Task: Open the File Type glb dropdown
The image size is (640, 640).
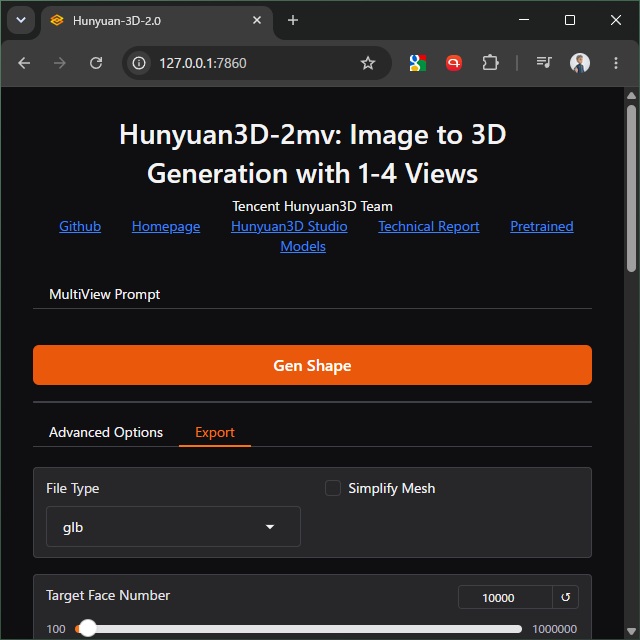Action: point(173,527)
